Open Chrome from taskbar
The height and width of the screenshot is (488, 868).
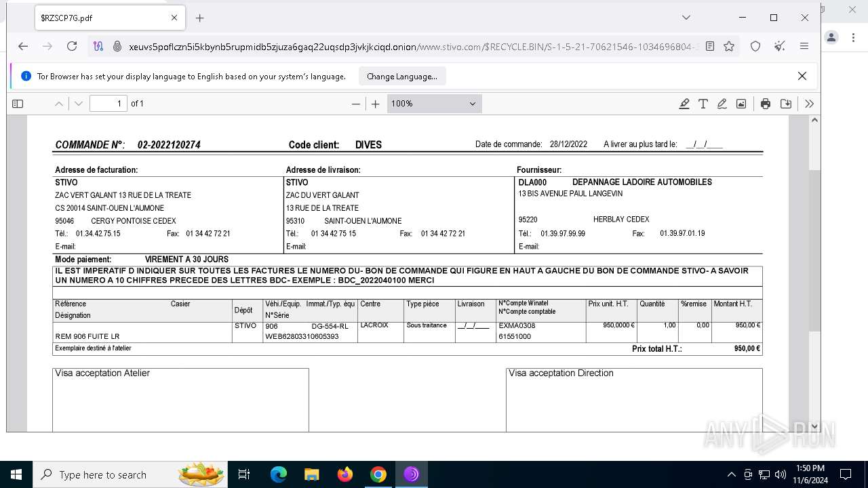coord(378,474)
